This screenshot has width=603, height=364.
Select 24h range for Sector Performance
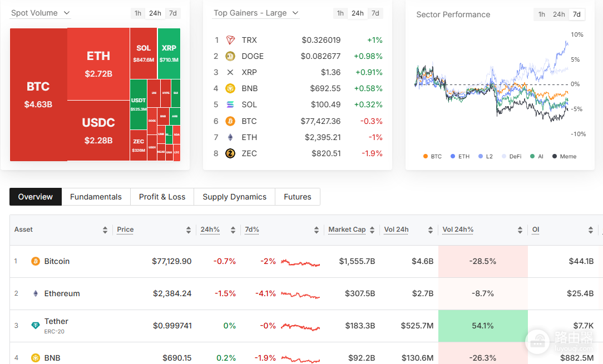click(558, 14)
